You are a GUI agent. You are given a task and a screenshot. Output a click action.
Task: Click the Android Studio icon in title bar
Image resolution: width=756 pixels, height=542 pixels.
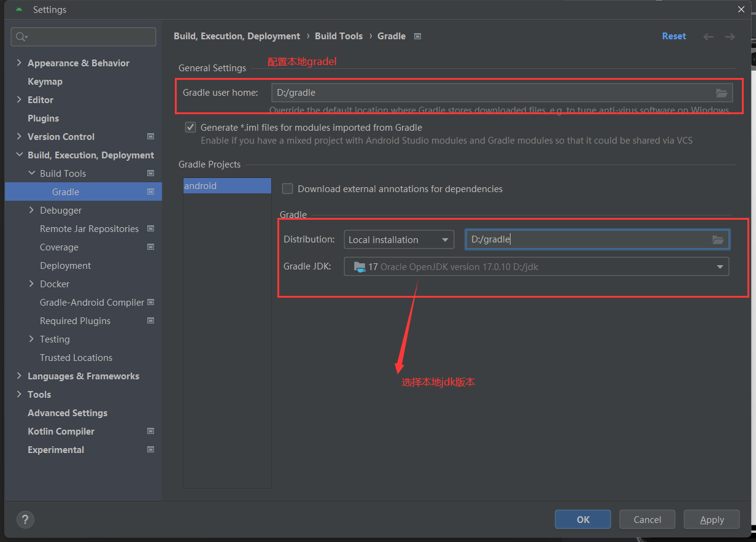pyautogui.click(x=20, y=10)
